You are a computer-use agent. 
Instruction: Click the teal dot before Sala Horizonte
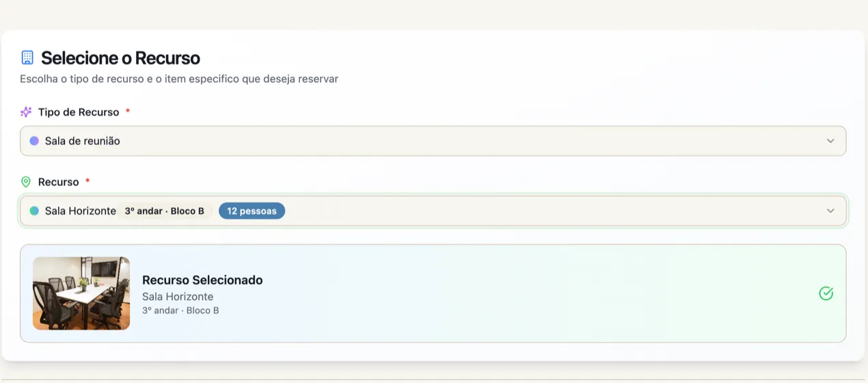34,211
